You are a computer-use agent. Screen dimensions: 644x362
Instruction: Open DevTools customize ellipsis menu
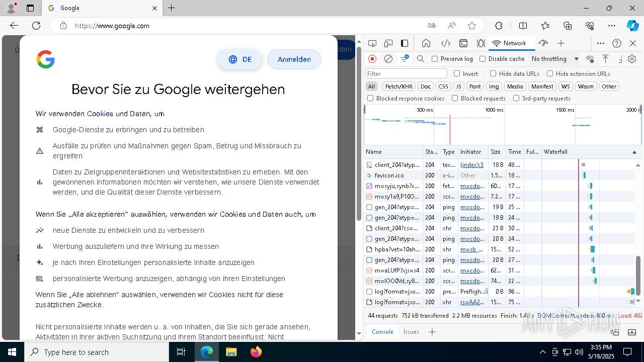601,43
